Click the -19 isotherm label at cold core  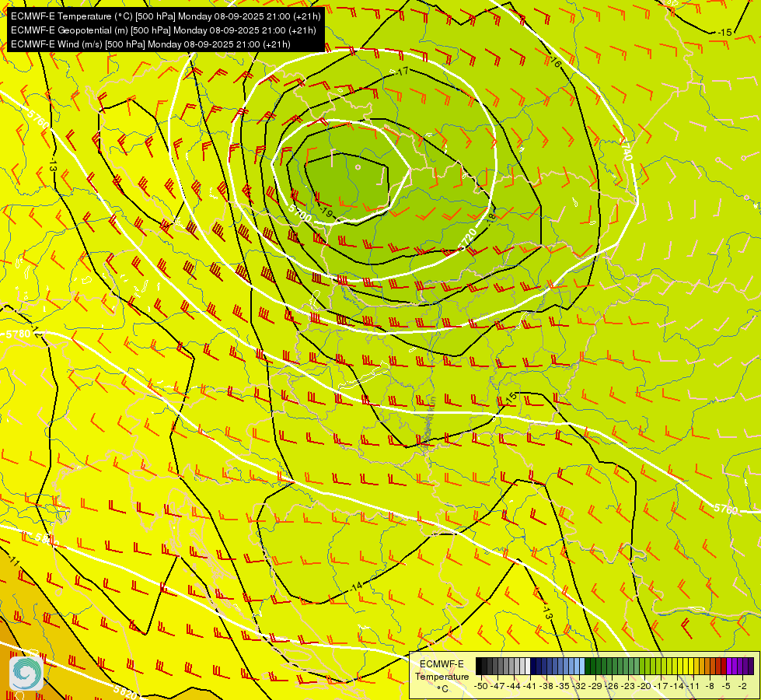(326, 212)
